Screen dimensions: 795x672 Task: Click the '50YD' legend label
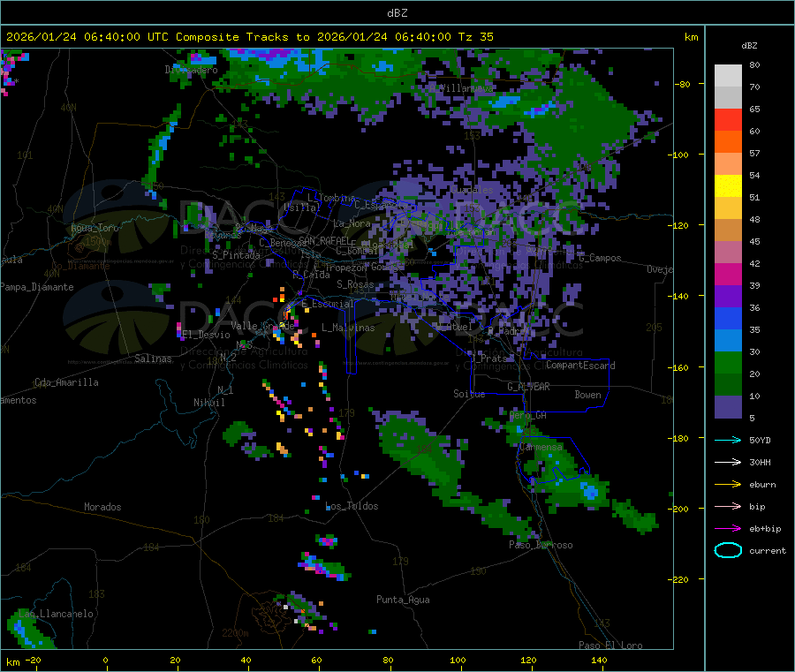760,440
